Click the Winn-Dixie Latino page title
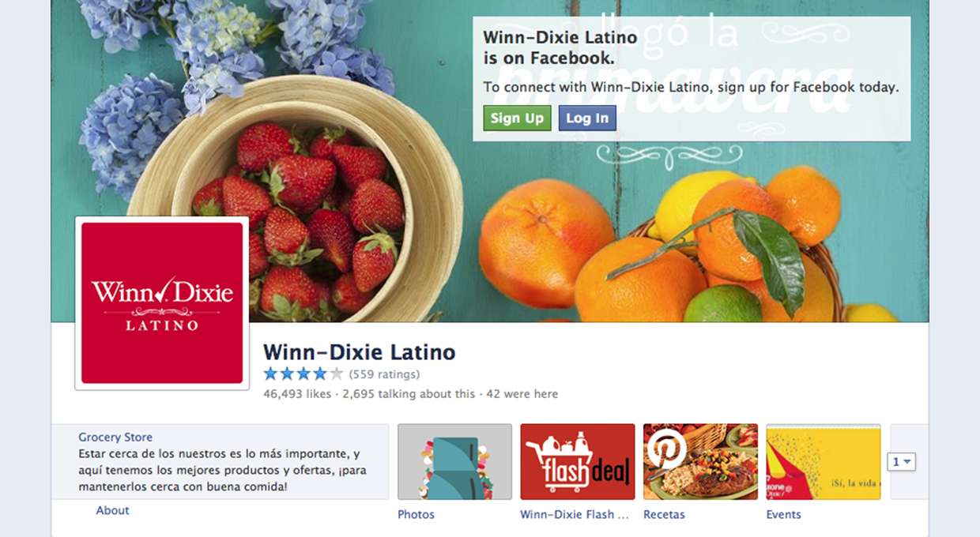 (x=359, y=351)
